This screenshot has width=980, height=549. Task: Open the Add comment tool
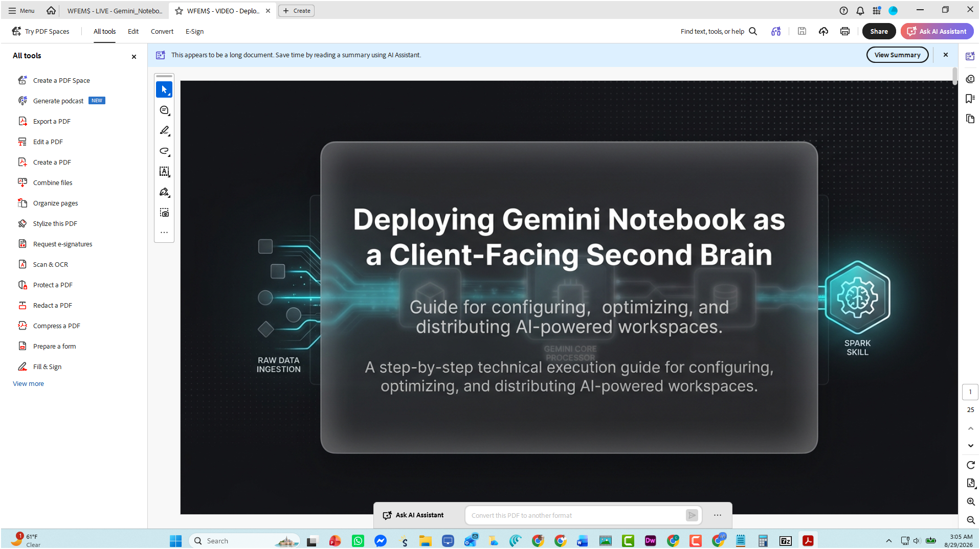(x=164, y=110)
